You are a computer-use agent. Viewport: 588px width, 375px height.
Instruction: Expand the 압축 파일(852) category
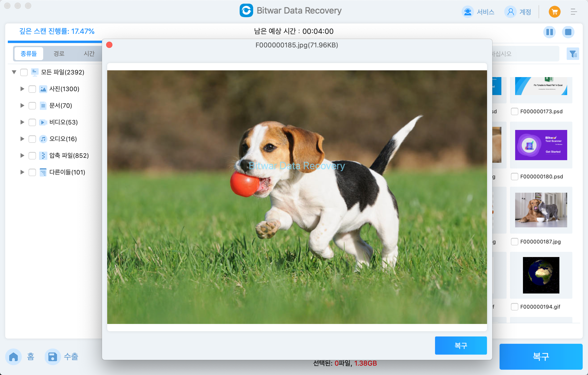click(x=22, y=156)
